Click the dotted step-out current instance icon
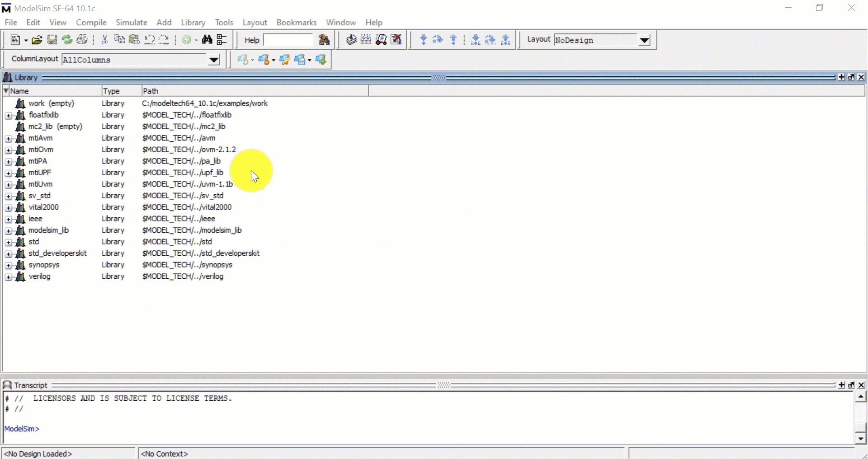Viewport: 868px width, 459px height. [506, 40]
